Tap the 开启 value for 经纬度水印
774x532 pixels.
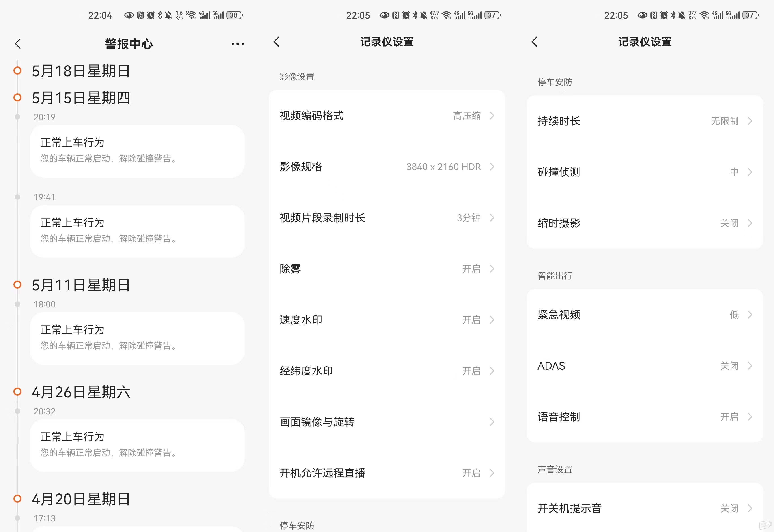click(471, 371)
